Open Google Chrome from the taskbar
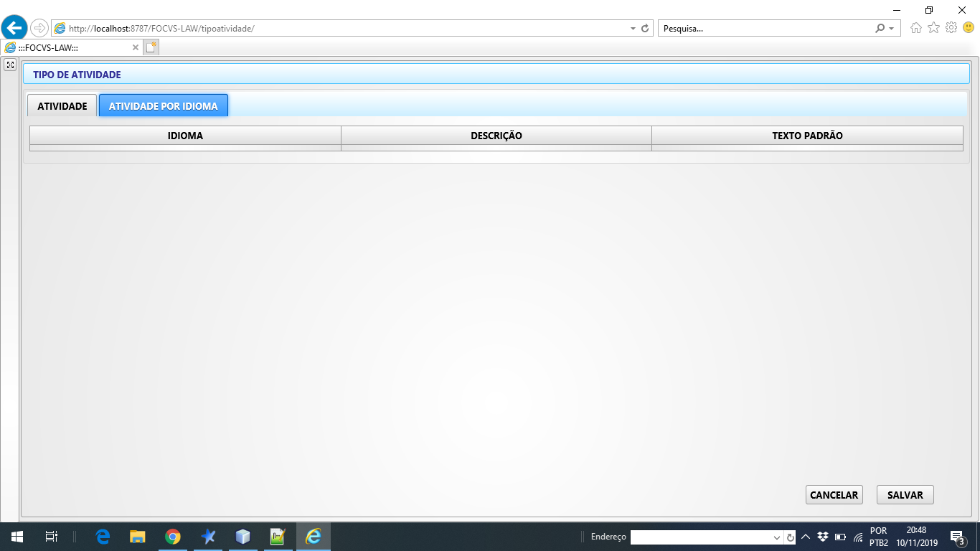 pos(172,537)
